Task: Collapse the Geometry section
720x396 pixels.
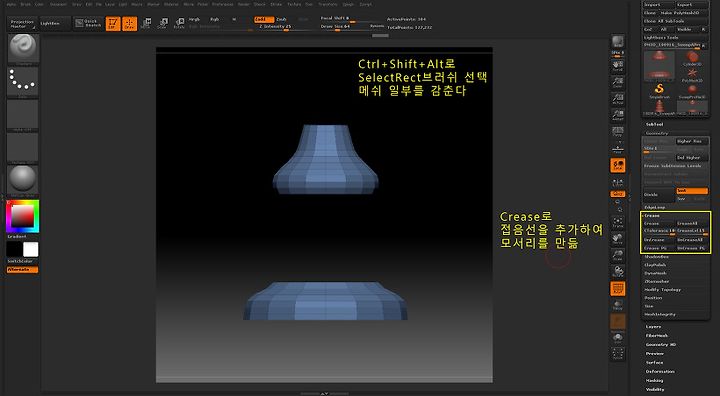Action: [657, 133]
